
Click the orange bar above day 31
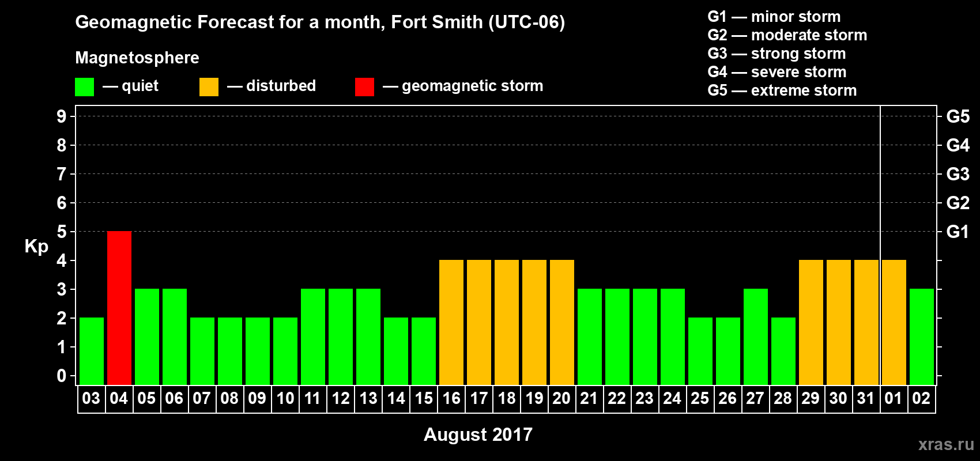pyautogui.click(x=866, y=322)
